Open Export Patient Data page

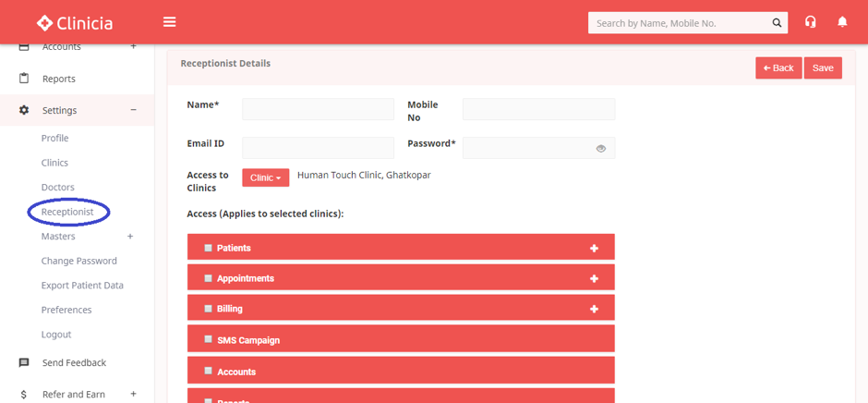pyautogui.click(x=82, y=286)
